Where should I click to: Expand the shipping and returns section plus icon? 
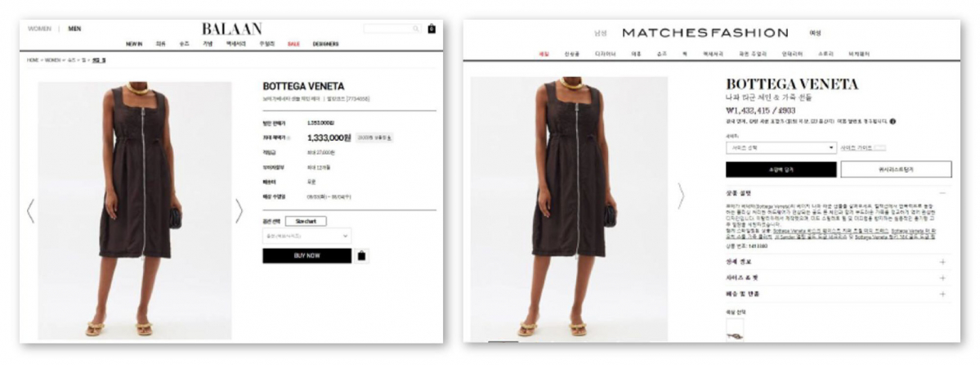click(942, 294)
